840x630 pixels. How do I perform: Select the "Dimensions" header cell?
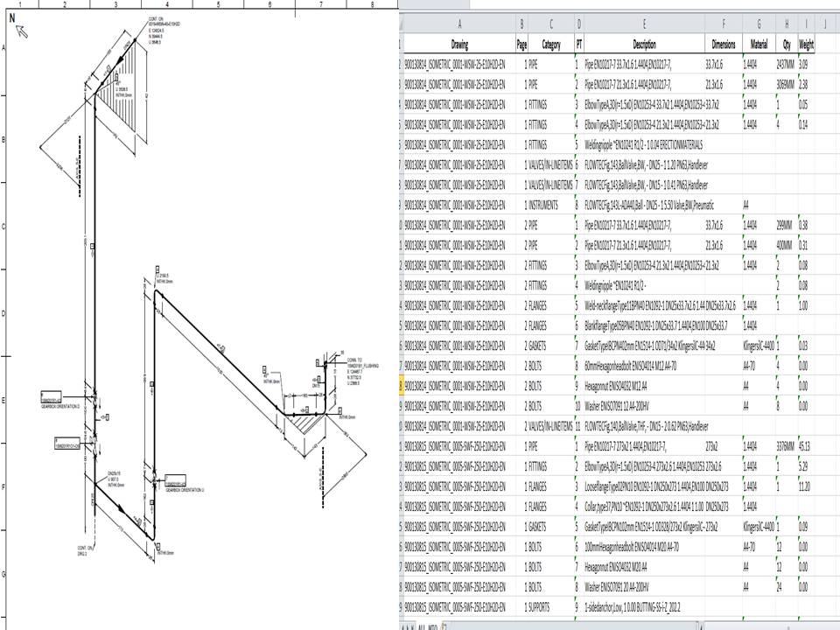[x=724, y=45]
